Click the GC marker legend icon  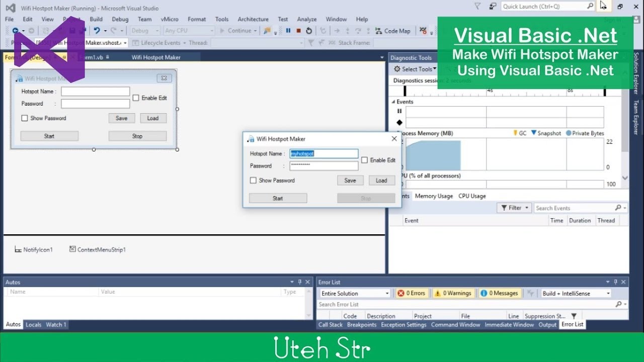tap(515, 133)
